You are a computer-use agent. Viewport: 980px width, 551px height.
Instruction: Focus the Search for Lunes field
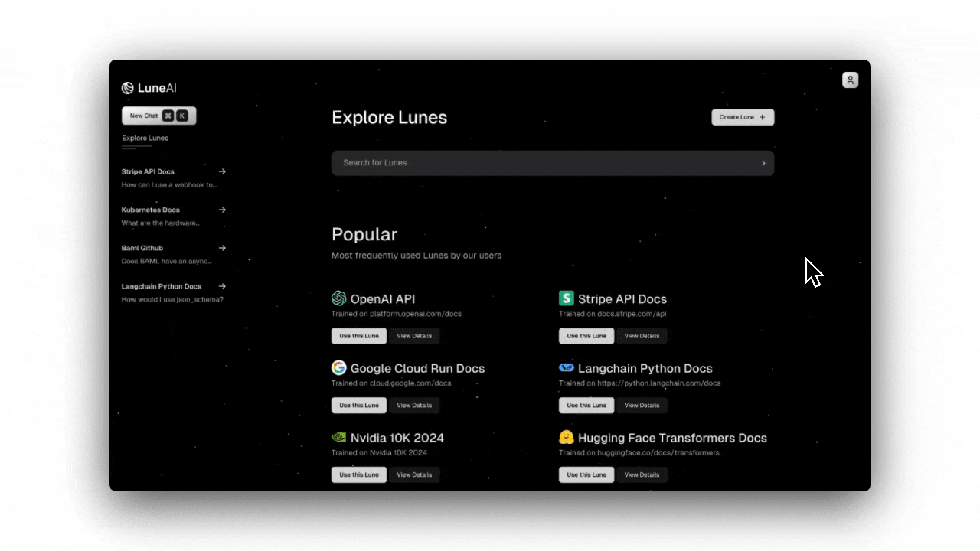(x=553, y=163)
